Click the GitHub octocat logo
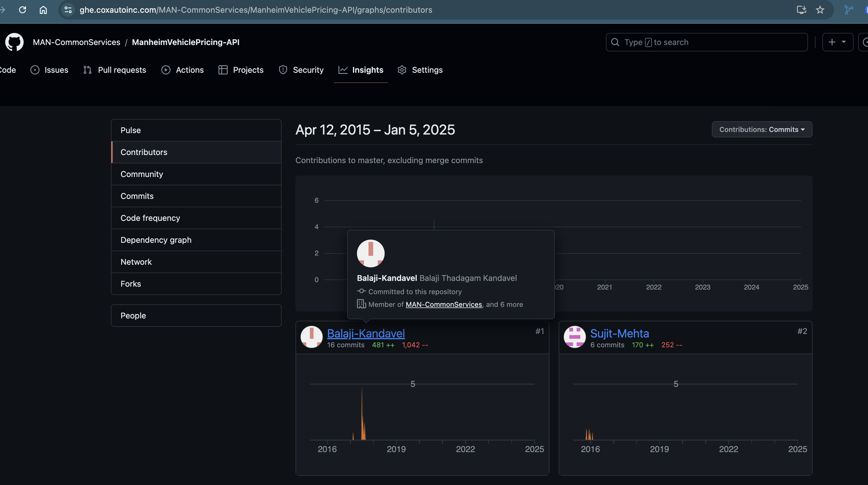 [x=14, y=42]
